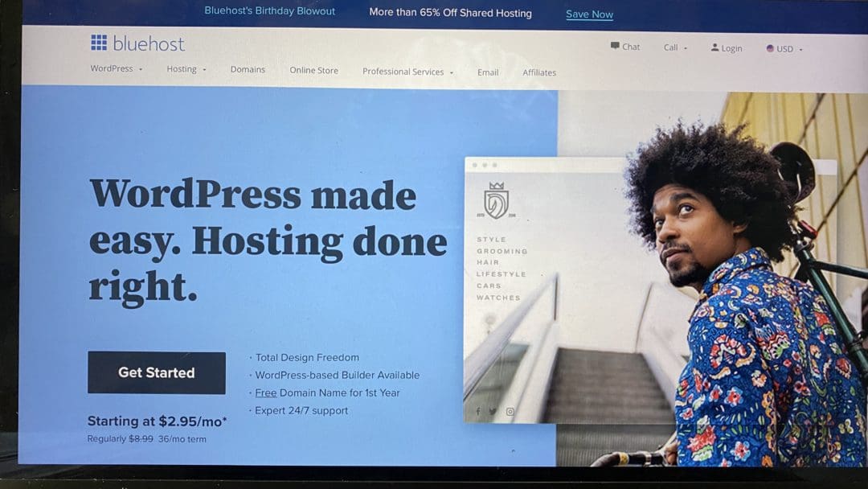Click the Instagram icon in the website mockup
Image resolution: width=868 pixels, height=489 pixels.
(510, 412)
